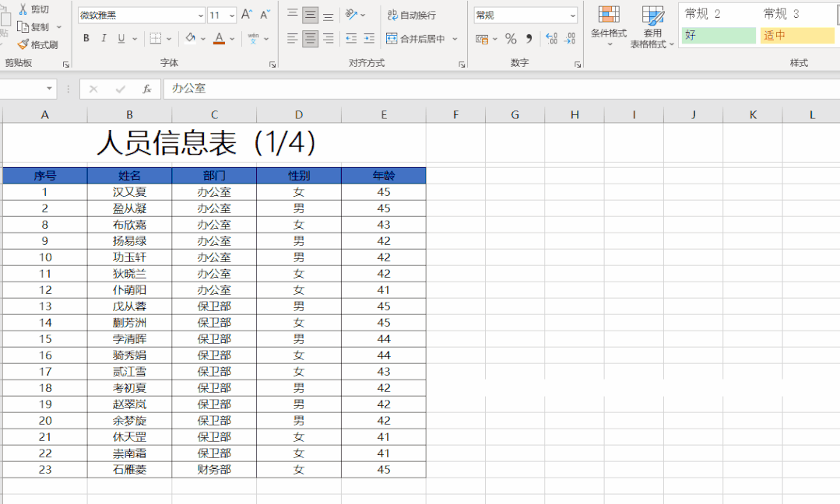
Task: Decrease font size with smaller A icon
Action: tap(265, 15)
